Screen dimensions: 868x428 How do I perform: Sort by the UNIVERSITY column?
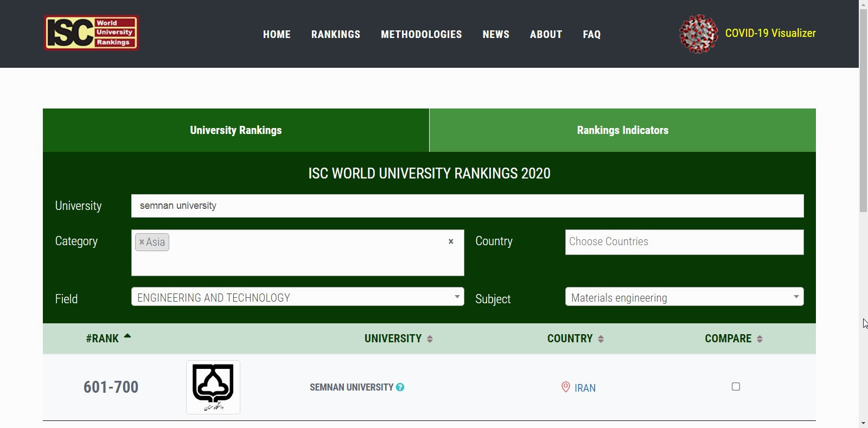pyautogui.click(x=399, y=338)
